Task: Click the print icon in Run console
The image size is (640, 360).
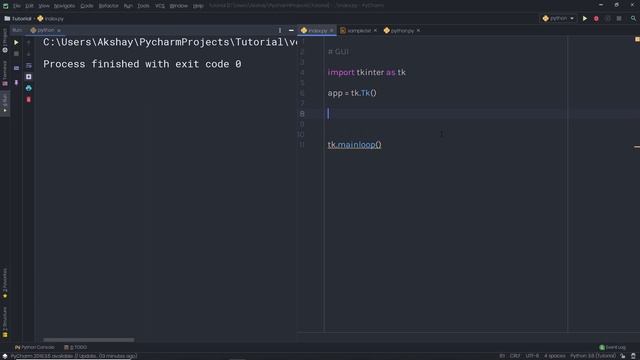Action: tap(29, 88)
